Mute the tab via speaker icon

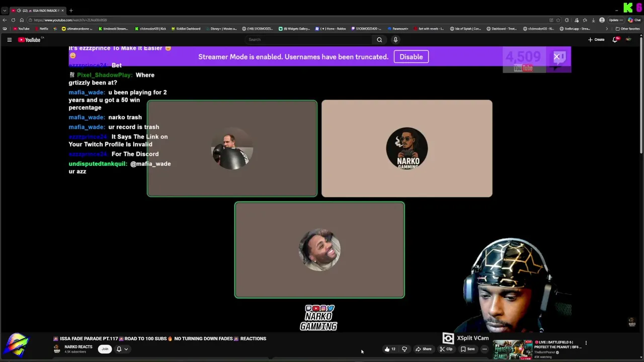coord(19,11)
